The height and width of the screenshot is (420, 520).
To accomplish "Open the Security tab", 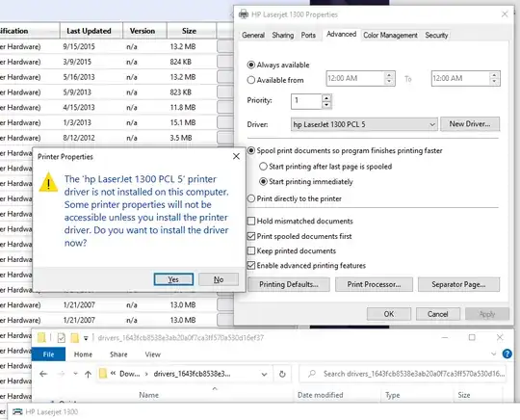I will tap(436, 35).
